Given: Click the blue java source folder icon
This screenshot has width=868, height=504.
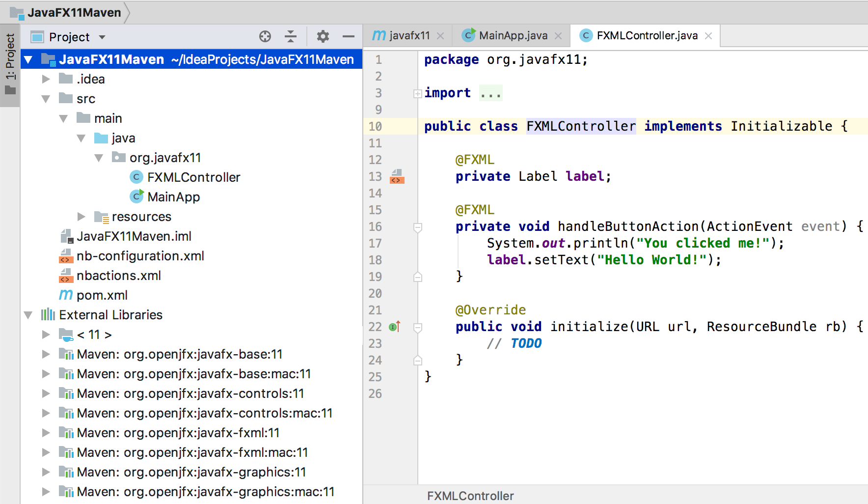Looking at the screenshot, I should tap(101, 138).
